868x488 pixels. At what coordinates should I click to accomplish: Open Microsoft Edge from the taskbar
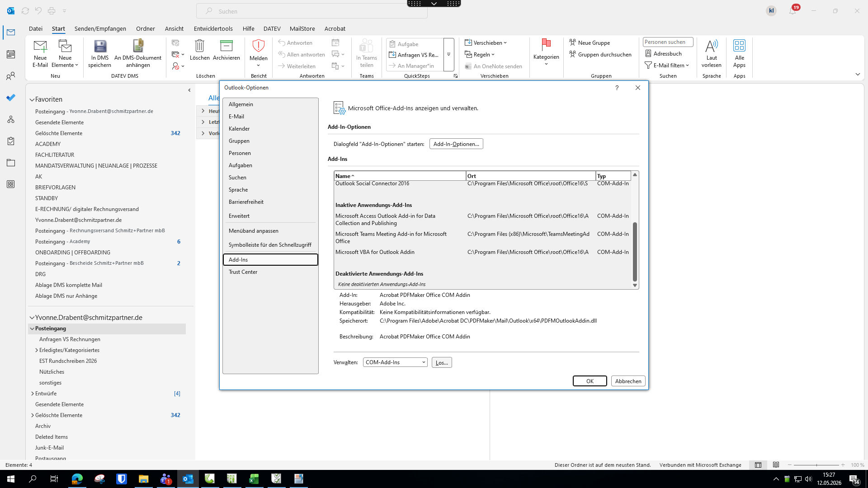(x=77, y=479)
